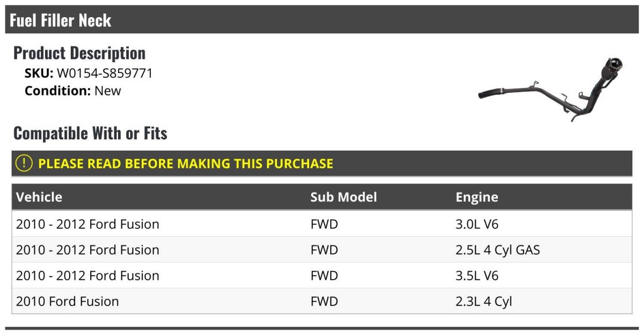
Task: Click the Condition: New text
Action: [x=73, y=91]
